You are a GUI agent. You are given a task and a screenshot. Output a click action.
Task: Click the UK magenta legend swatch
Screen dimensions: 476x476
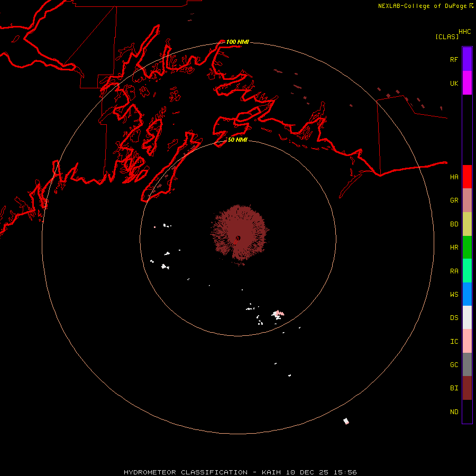click(x=467, y=83)
